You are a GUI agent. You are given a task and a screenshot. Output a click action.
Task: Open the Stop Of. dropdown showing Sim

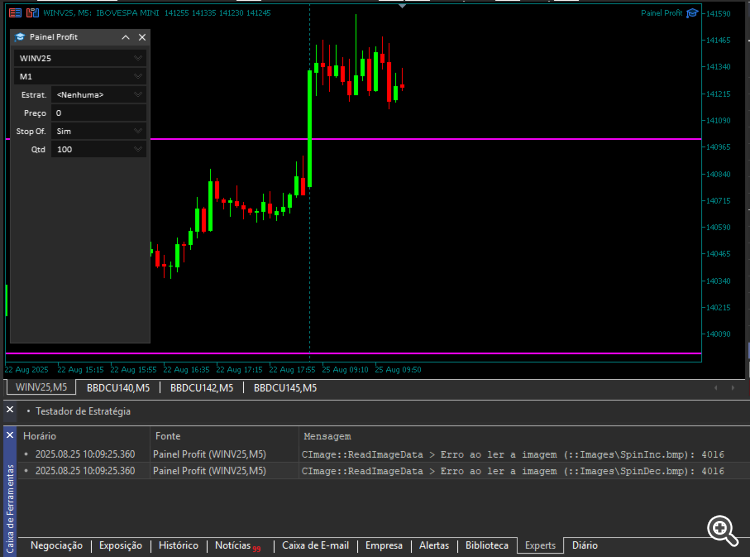pyautogui.click(x=99, y=131)
